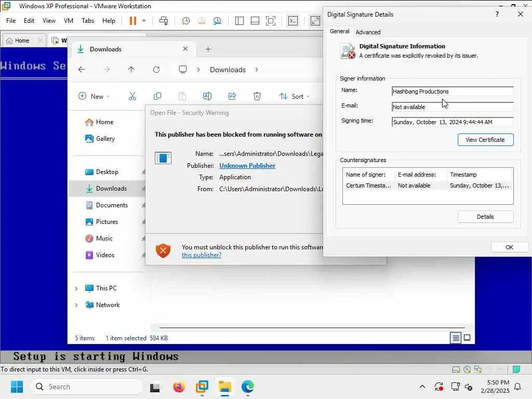The height and width of the screenshot is (399, 532).
Task: Click the 'this publisher?' link
Action: point(201,255)
